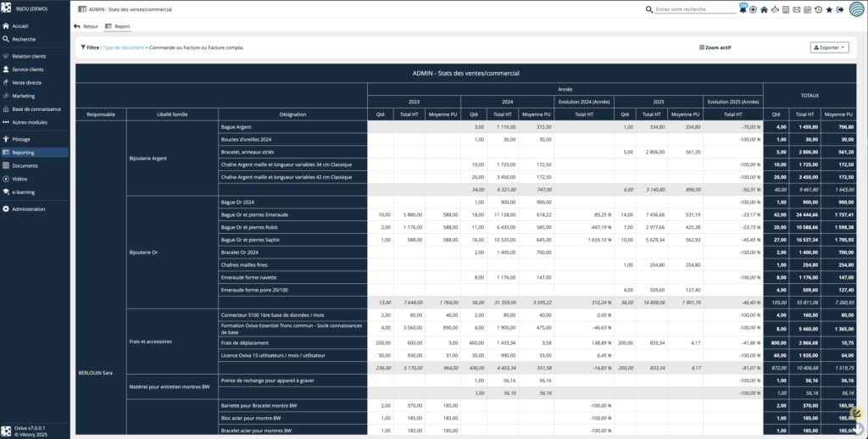Expand the Exporter dropdown

(x=829, y=47)
